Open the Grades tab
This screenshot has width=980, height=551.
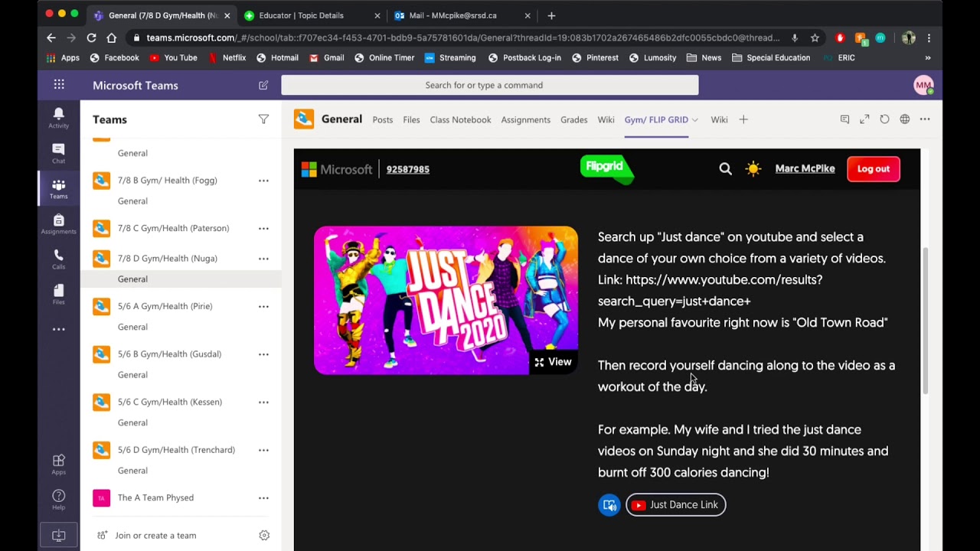pos(573,119)
